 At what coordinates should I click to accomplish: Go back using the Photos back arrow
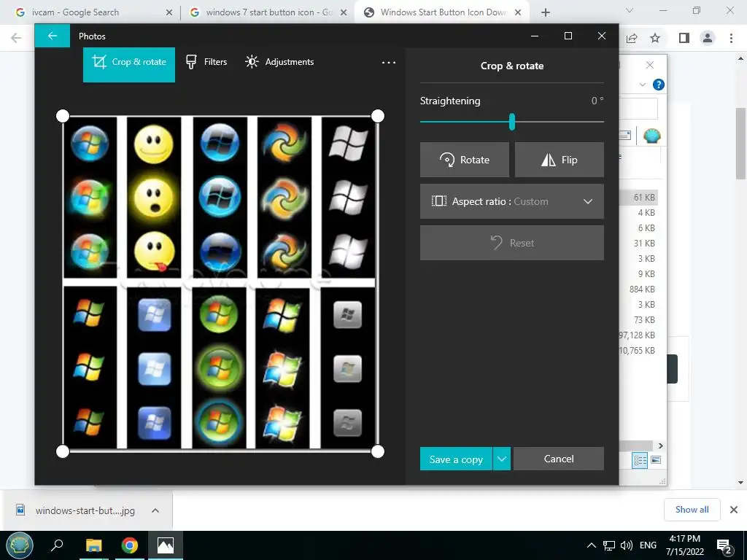pos(53,36)
